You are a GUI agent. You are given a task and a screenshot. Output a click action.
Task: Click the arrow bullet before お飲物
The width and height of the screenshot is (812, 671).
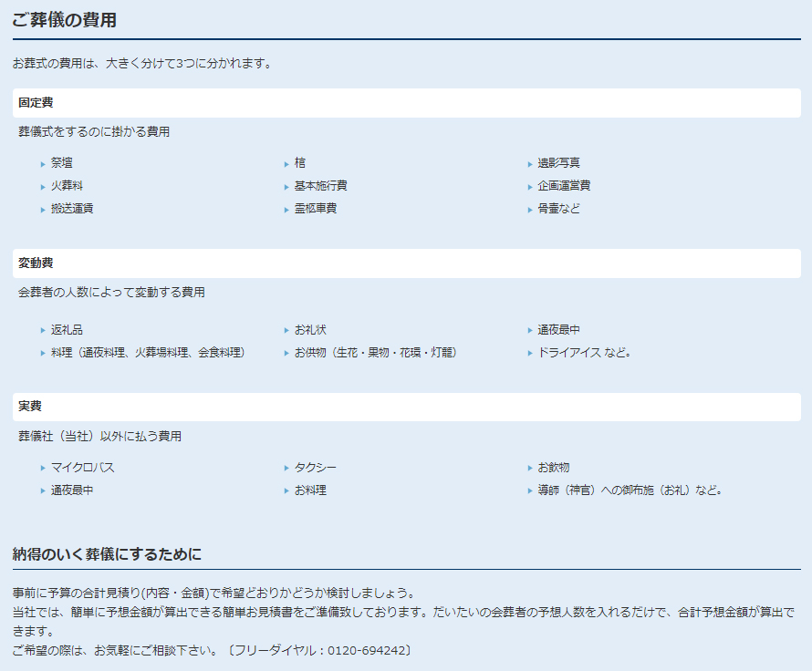pos(529,469)
